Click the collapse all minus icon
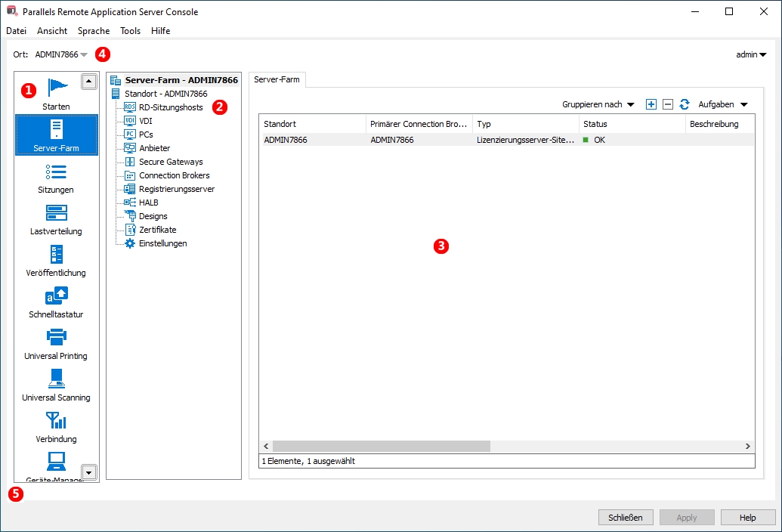 (668, 104)
